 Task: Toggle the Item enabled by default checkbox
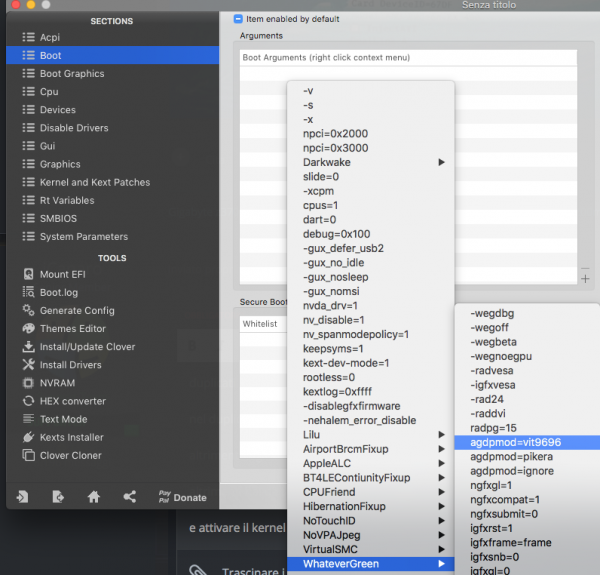coord(238,19)
